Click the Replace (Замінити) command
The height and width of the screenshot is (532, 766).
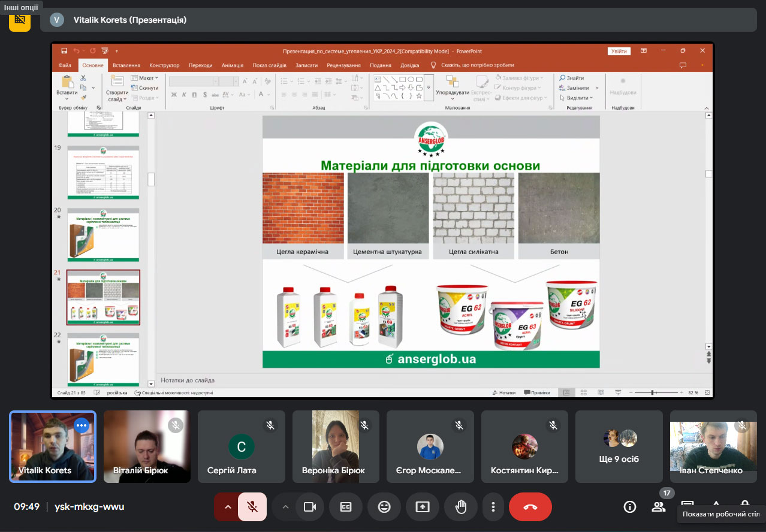click(578, 88)
